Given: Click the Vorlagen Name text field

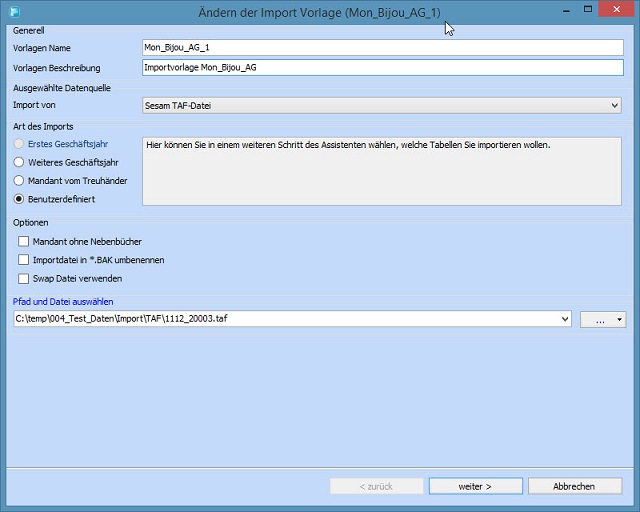Looking at the screenshot, I should [383, 47].
